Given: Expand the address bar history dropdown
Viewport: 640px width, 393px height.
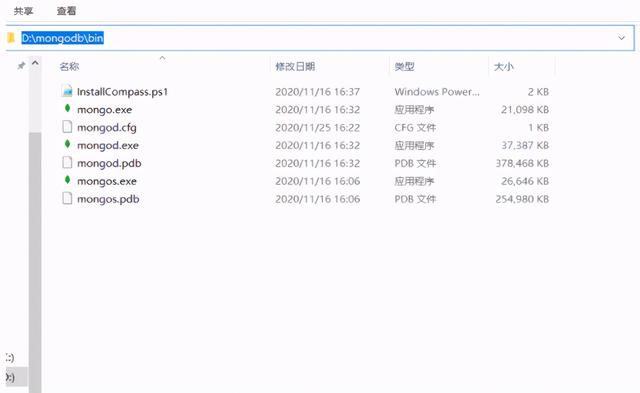Looking at the screenshot, I should click(621, 38).
